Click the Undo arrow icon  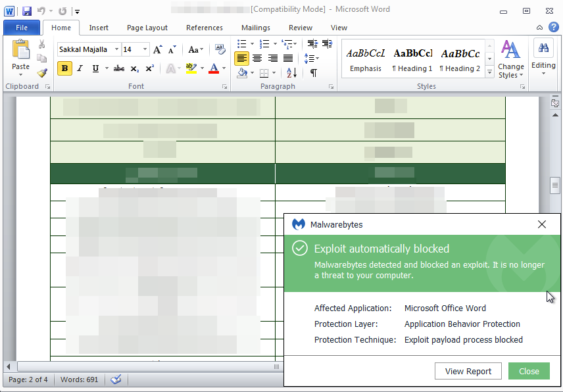coord(41,11)
